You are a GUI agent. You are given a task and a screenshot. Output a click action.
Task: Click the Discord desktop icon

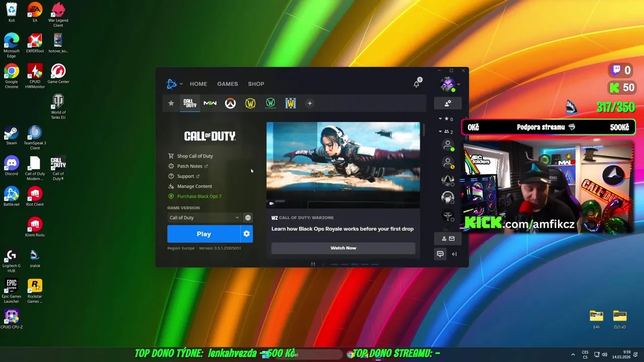(x=12, y=165)
